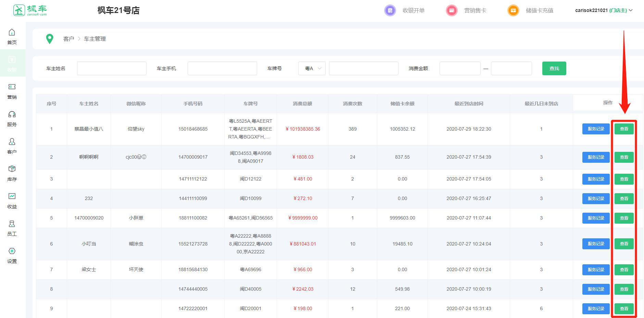Viewport: 644px width, 318px height.
Task: Click the 枫车21号店 store title
Action: point(118,11)
